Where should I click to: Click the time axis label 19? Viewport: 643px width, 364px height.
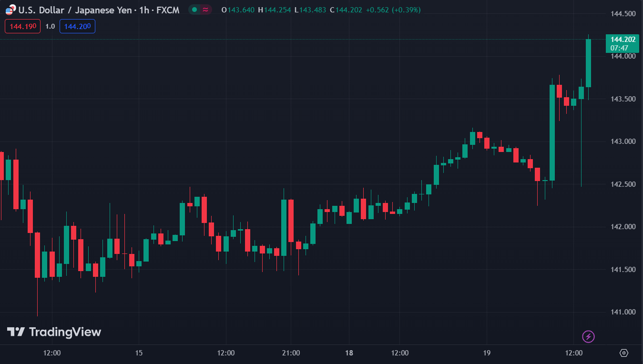487,353
